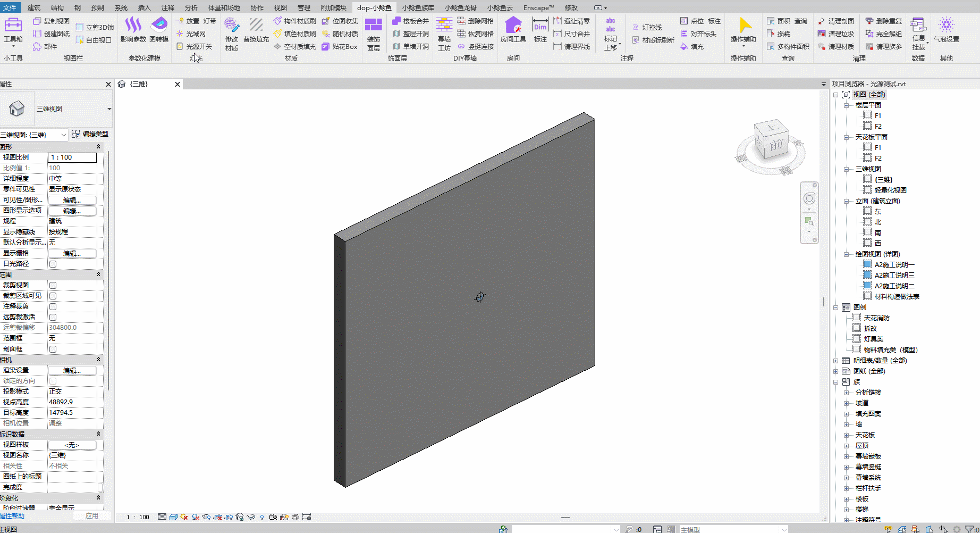Image resolution: width=980 pixels, height=533 pixels.
Task: Select the 构件材质刷 material brush
Action: click(x=295, y=21)
